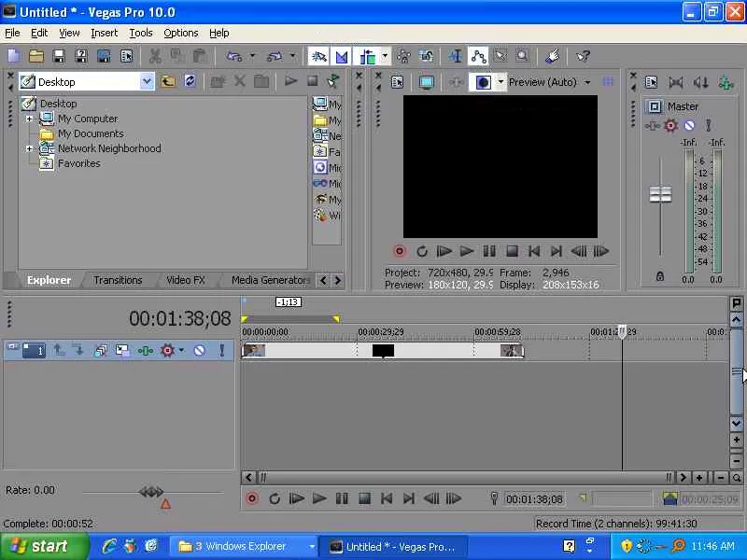Expand the My Computer tree node
Viewport: 747px width, 560px height.
(30, 119)
